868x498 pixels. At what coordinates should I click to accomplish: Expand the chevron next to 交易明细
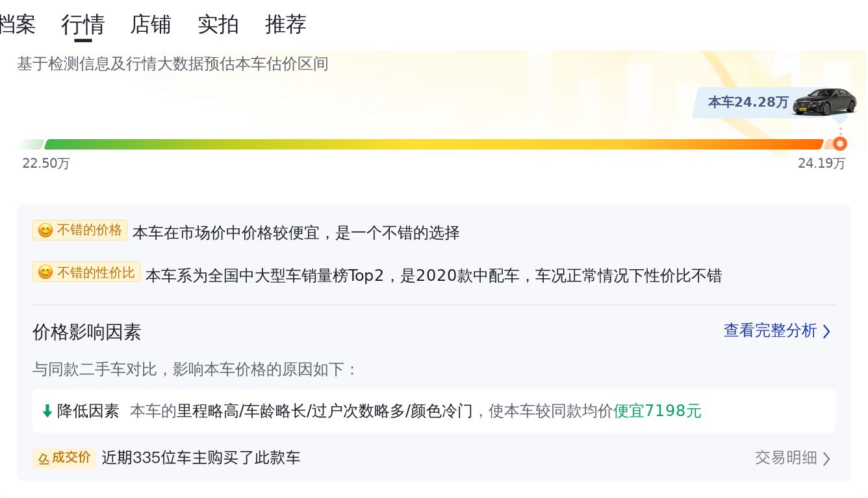point(826,459)
